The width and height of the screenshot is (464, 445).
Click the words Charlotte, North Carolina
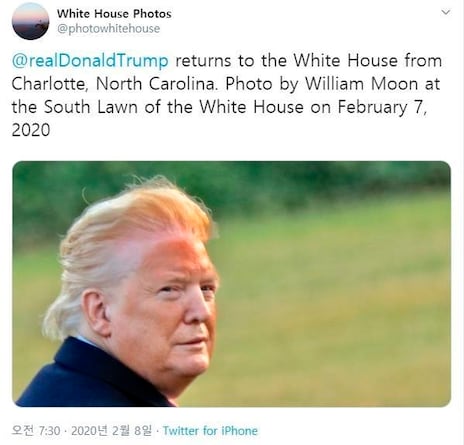(114, 84)
